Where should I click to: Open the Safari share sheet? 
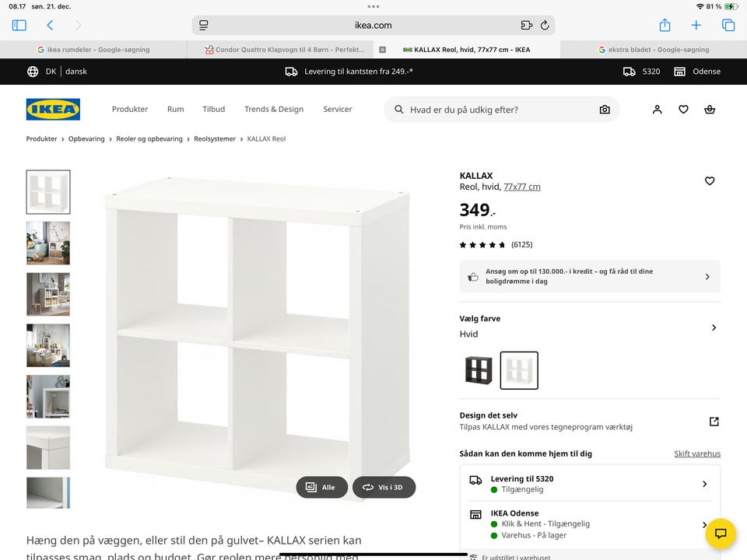665,25
